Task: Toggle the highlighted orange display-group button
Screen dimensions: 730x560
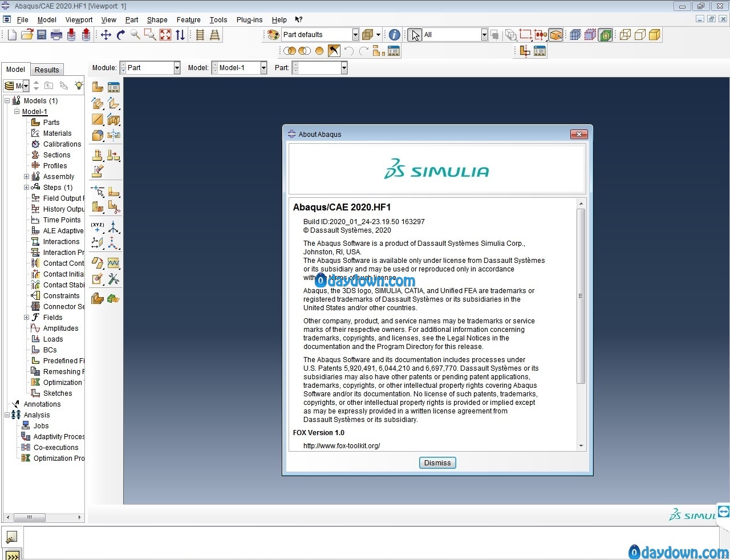Action: 555,35
